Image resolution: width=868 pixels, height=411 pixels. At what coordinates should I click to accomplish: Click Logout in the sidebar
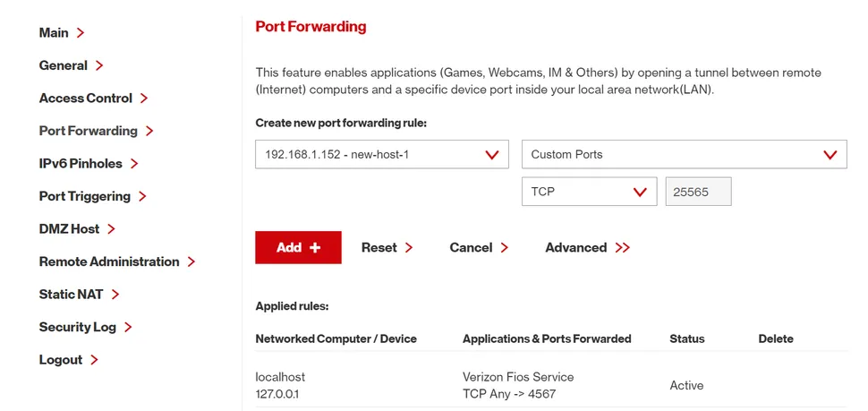[x=68, y=360]
